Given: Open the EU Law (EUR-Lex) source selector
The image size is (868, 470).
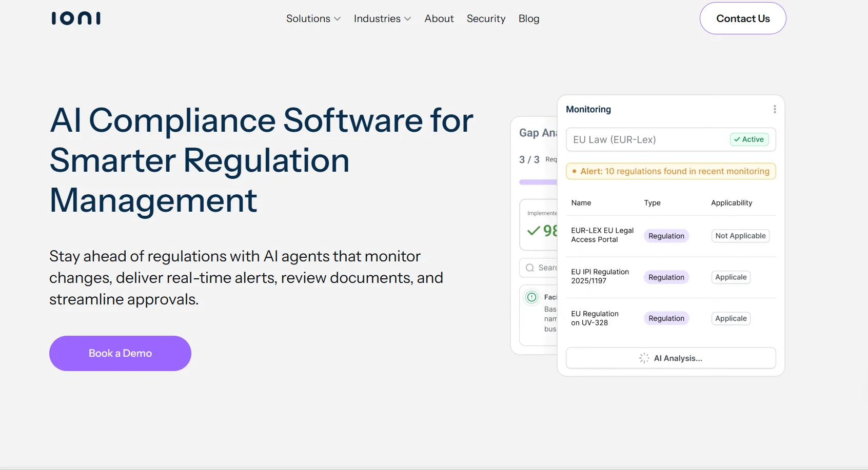Looking at the screenshot, I should tap(646, 139).
